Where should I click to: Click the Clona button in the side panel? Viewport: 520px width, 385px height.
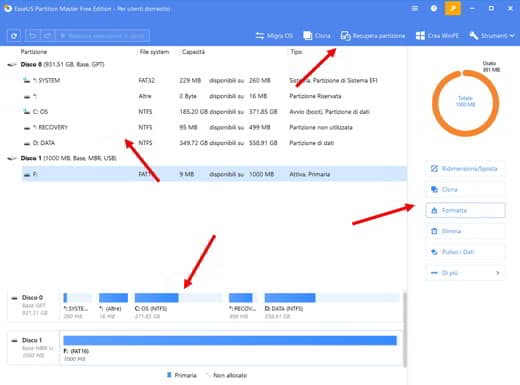click(x=465, y=189)
